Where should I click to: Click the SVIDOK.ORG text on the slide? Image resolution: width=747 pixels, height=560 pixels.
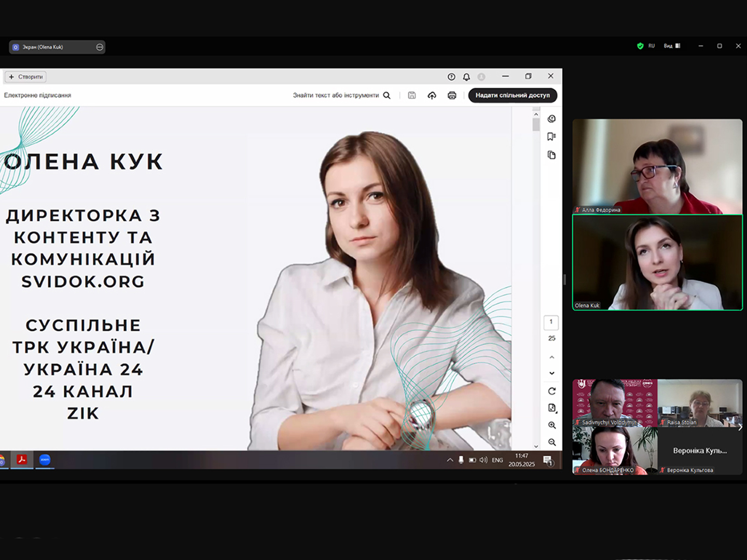tap(83, 282)
